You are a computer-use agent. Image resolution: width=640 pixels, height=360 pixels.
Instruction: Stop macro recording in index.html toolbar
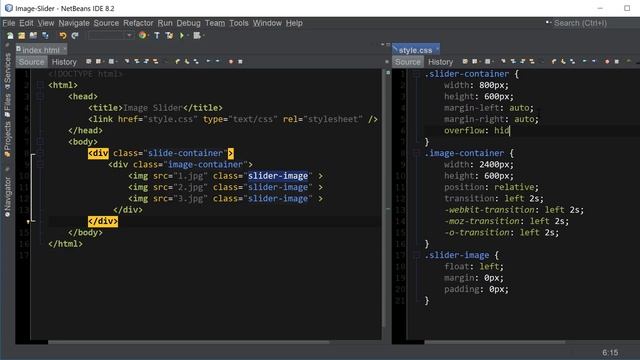(240, 61)
